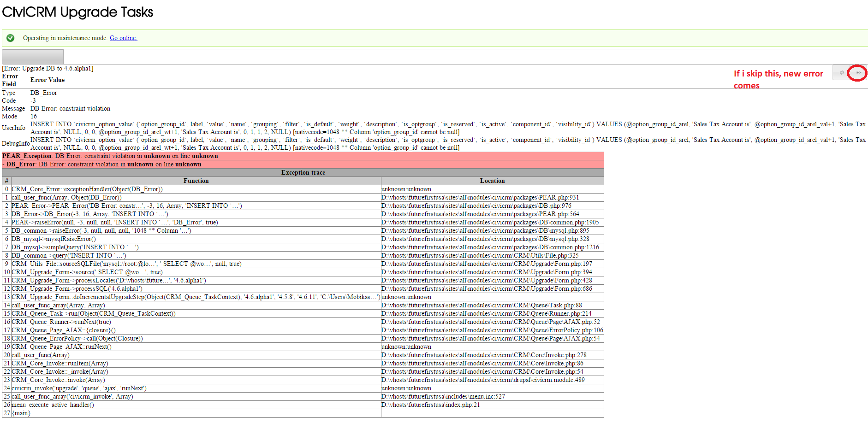Screen dimensions: 868x423
Task: Click 'DB_mysql->simpleQuery' trace function
Action: (x=75, y=247)
